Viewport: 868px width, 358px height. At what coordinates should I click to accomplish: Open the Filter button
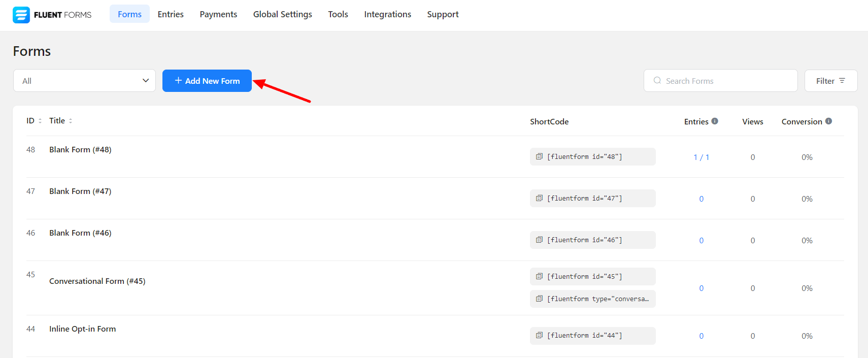830,81
